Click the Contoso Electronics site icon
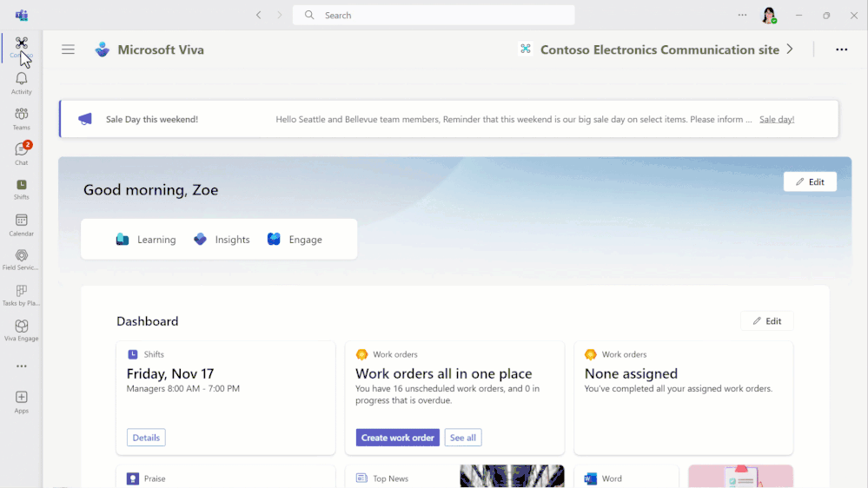This screenshot has height=488, width=868. [x=526, y=49]
